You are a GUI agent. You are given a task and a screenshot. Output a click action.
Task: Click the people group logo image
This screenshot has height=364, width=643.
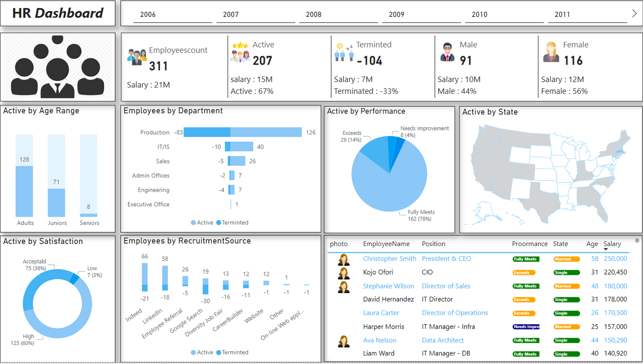point(58,68)
